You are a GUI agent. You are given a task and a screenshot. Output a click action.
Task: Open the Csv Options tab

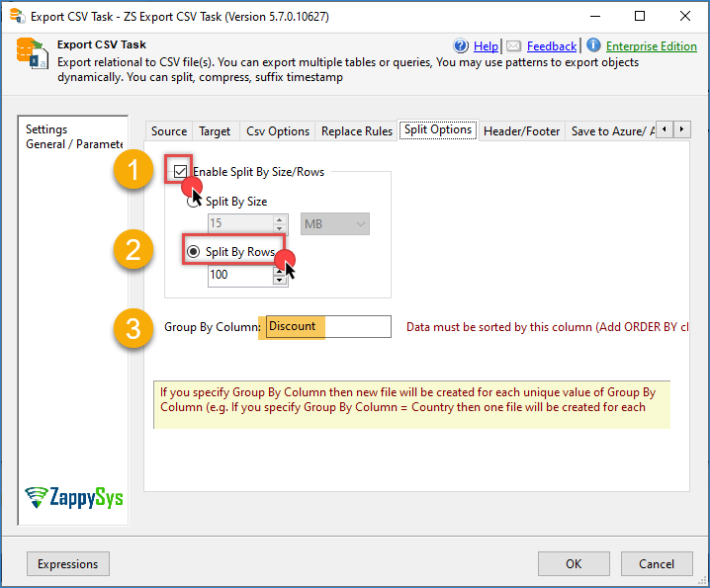point(278,131)
